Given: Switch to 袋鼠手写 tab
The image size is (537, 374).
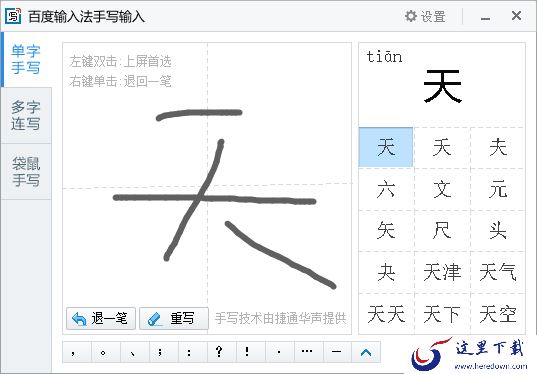Looking at the screenshot, I should point(26,172).
